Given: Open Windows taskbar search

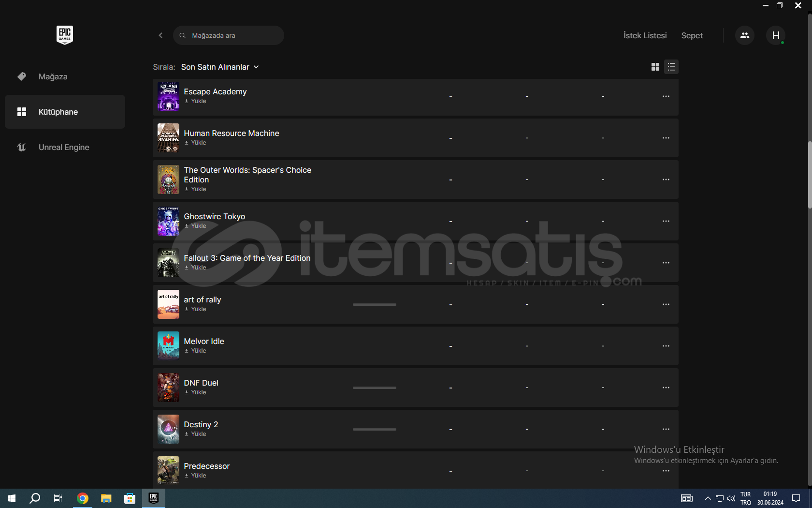Looking at the screenshot, I should 35,498.
